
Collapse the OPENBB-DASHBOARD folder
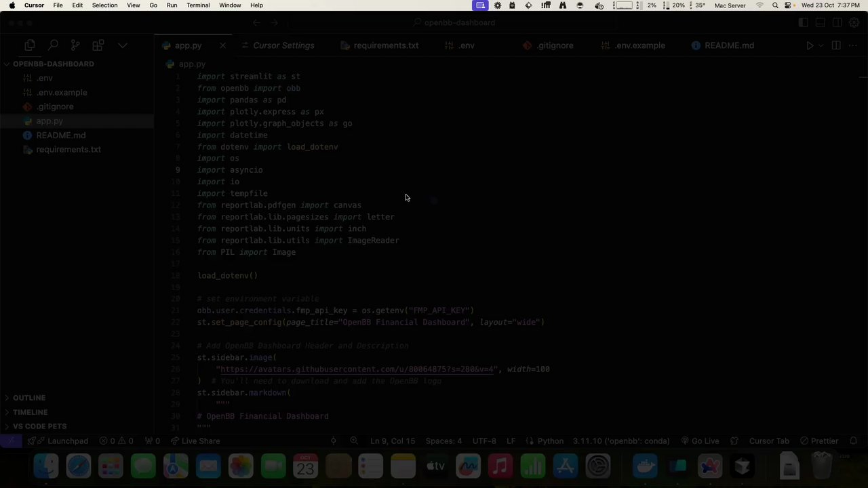(x=53, y=64)
